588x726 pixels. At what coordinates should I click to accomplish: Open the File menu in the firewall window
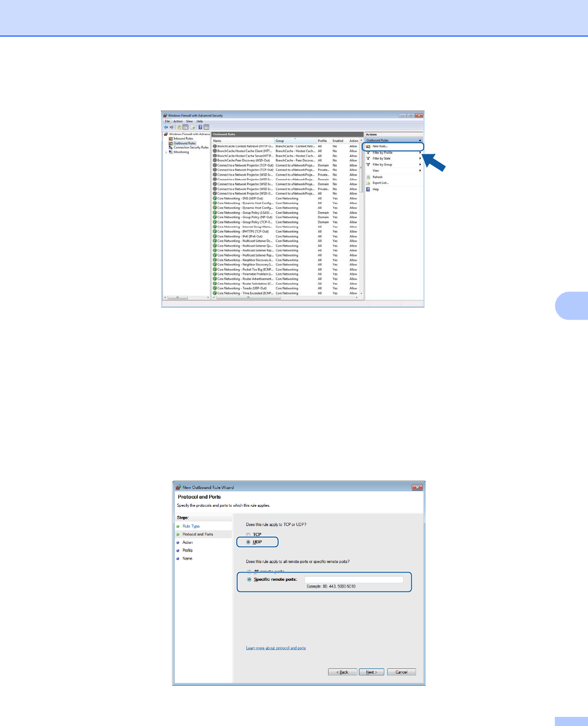(168, 121)
